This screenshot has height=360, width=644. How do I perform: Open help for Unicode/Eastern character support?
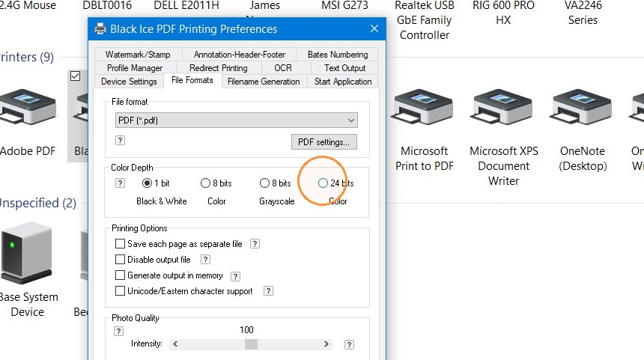coord(268,291)
